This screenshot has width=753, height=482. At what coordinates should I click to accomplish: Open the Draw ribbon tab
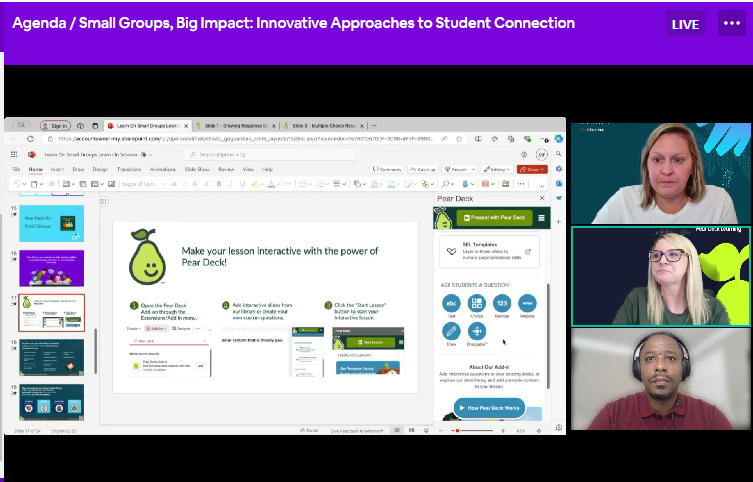[x=78, y=169]
